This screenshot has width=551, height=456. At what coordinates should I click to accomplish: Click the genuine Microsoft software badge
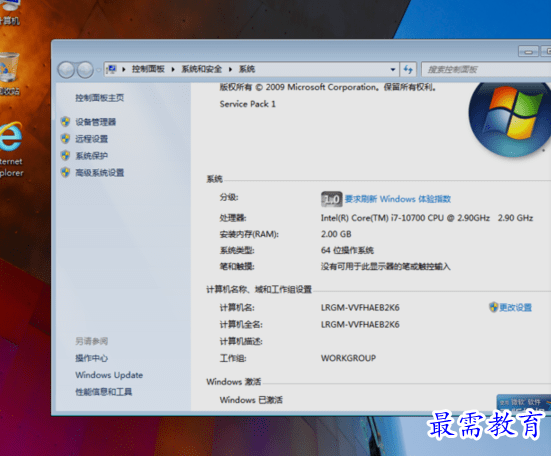click(x=524, y=403)
